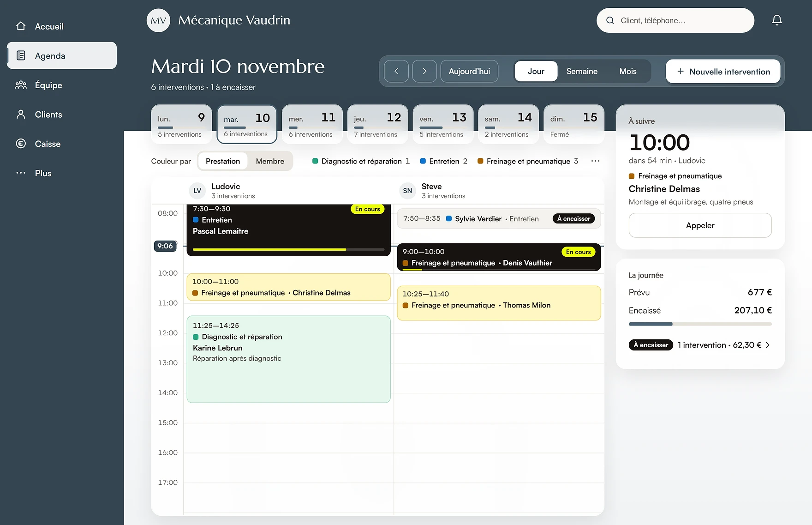The height and width of the screenshot is (525, 812).
Task: Select Friday 13 day tab
Action: 443,124
